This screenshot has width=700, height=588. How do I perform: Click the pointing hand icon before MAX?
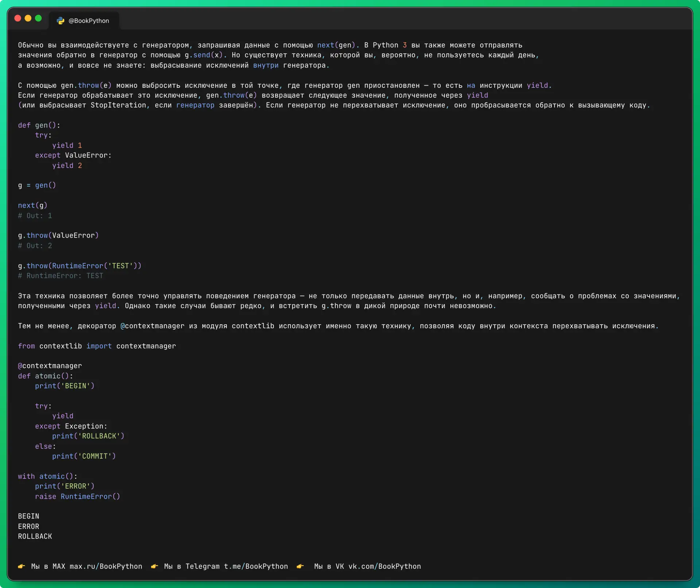22,566
